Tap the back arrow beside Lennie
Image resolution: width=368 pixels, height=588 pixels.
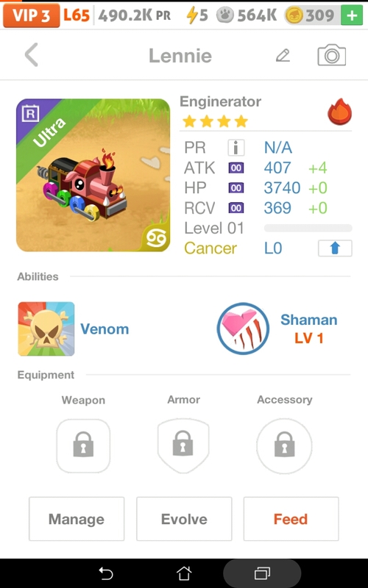pos(32,54)
